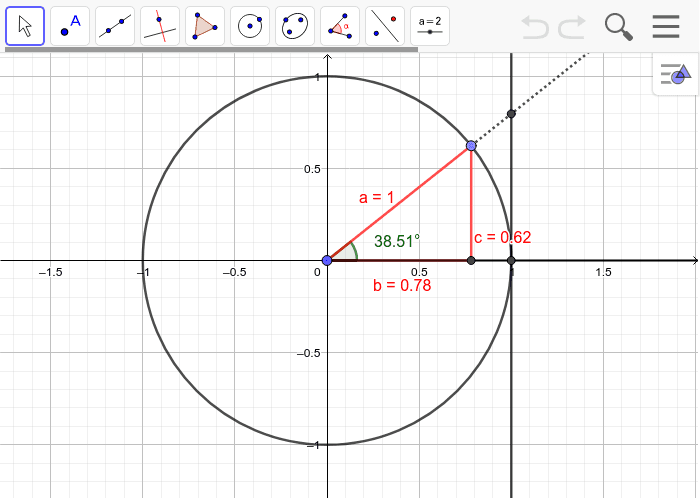Open the Style Bar toggle

tap(675, 74)
